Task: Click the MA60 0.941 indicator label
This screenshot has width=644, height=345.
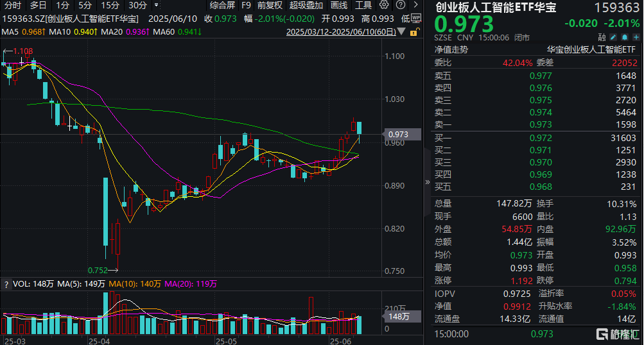Action: [177, 31]
